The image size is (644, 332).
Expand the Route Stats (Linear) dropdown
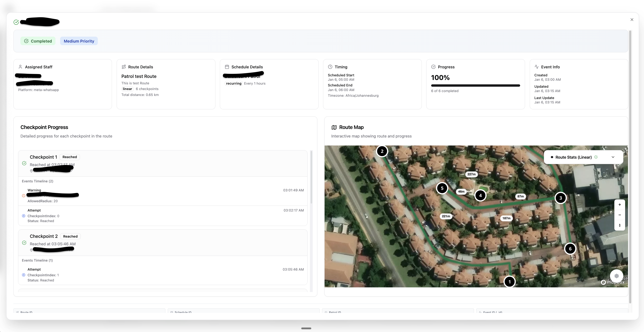(613, 157)
